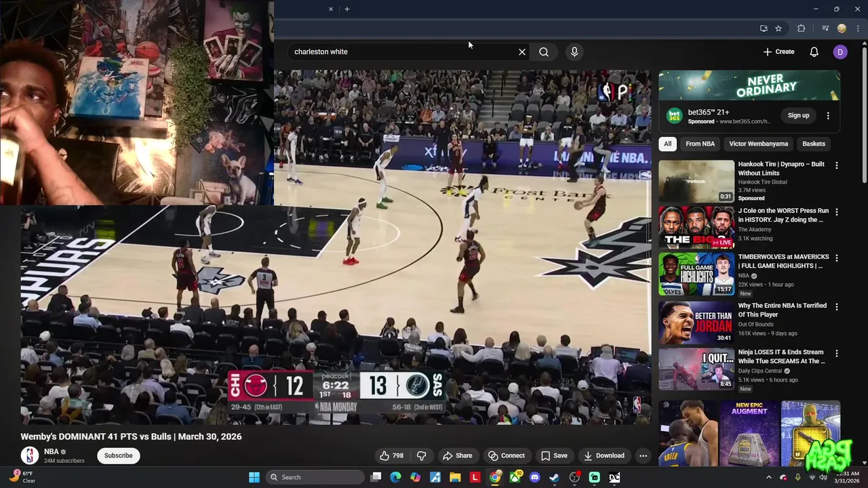This screenshot has height=488, width=868.
Task: Bookmark this page with the star icon
Action: click(778, 28)
